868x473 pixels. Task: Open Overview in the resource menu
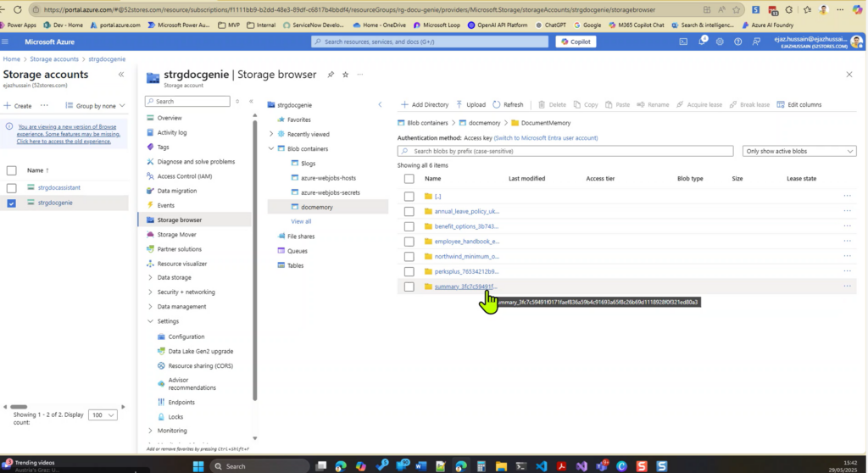point(169,118)
